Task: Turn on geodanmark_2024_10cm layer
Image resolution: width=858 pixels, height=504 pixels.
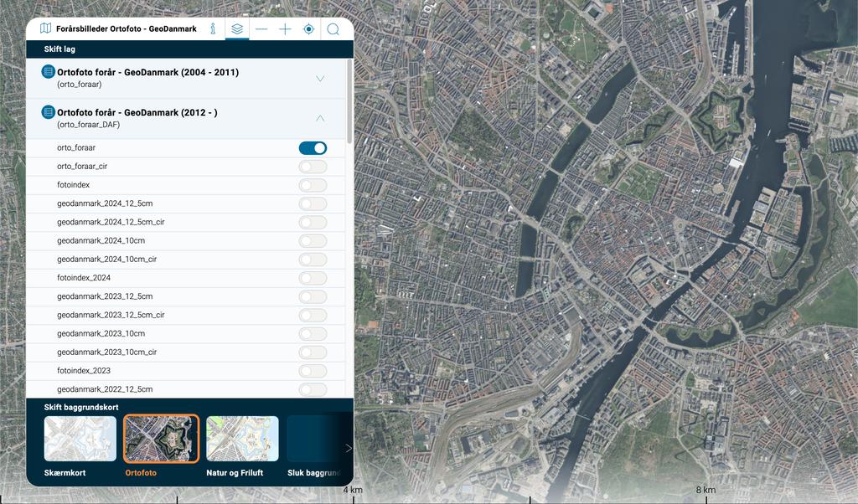Action: point(313,241)
